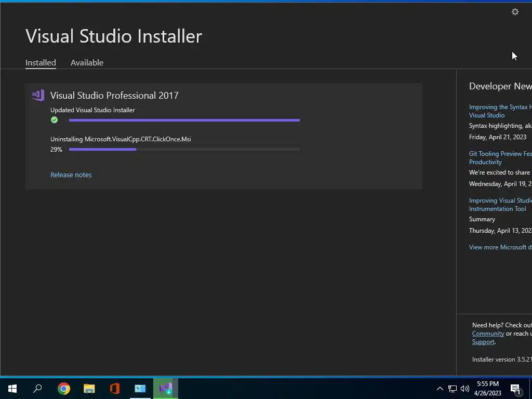Click the Visual Studio Professional 2017 title
The height and width of the screenshot is (399, 532).
[114, 96]
